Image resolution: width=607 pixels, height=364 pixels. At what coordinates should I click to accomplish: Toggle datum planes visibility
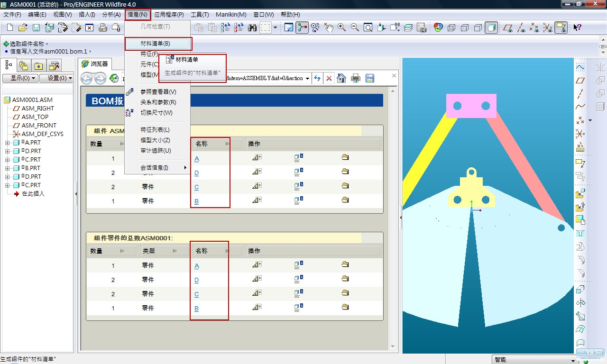coord(508,27)
